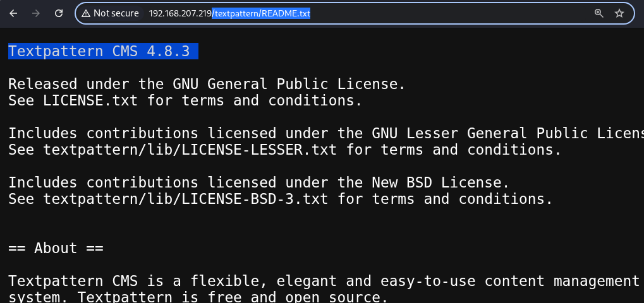Bookmark this page with the star icon

point(619,13)
